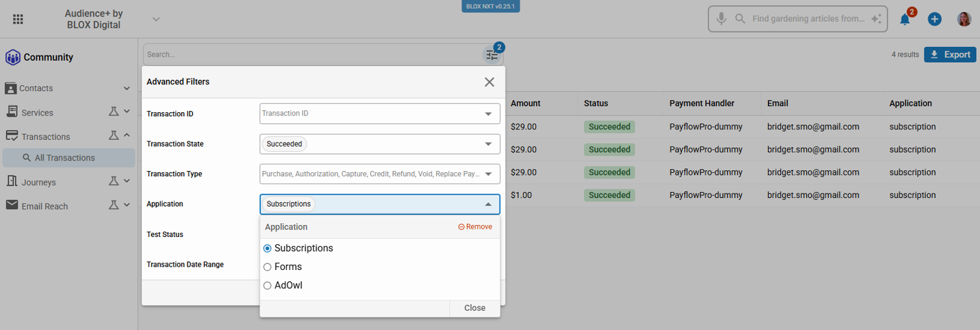Expand the Services section chevron
Viewport: 980px width, 330px height.
tap(127, 112)
